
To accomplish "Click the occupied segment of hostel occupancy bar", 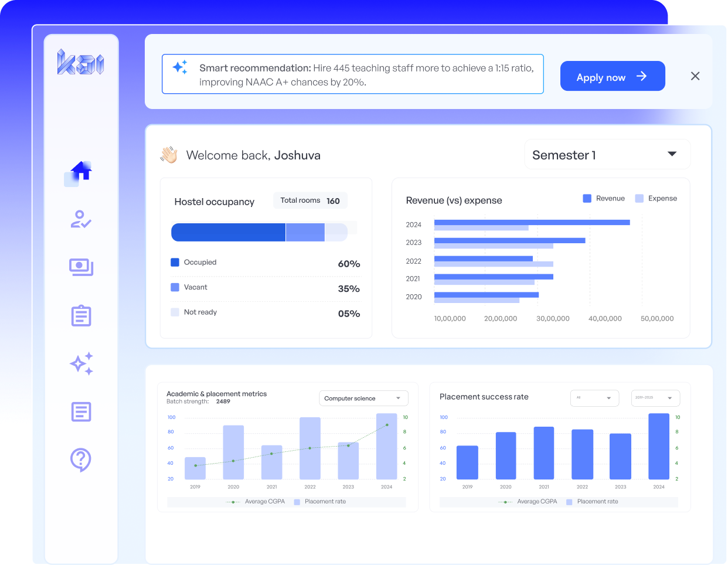I will click(228, 233).
